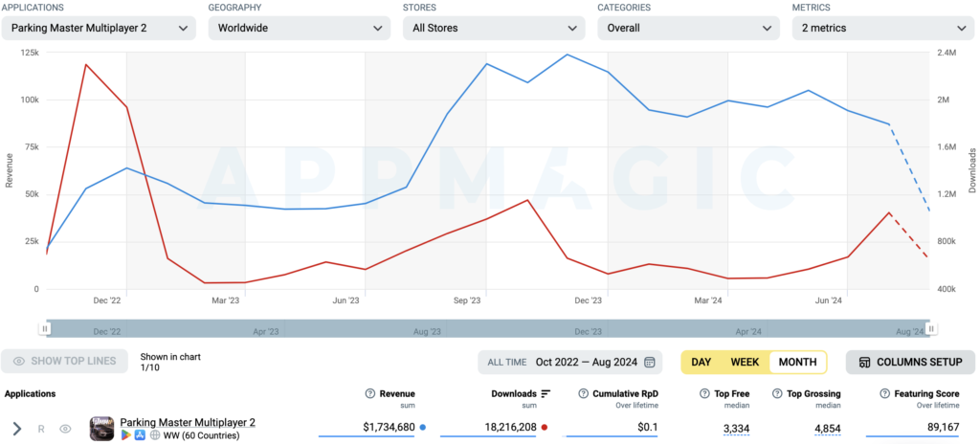
Task: Click the Parking Master Multiplayer 2 app thumbnail
Action: 101,429
